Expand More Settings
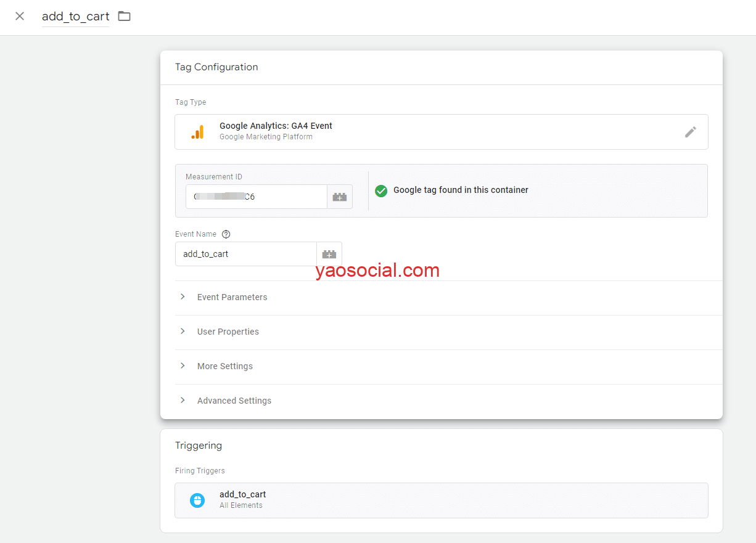Screen dimensions: 756x543 (x=224, y=366)
